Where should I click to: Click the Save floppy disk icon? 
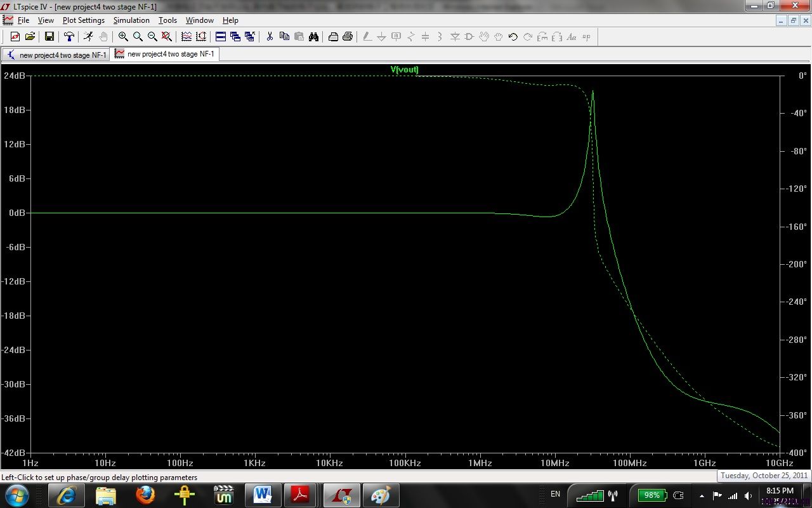click(x=49, y=37)
